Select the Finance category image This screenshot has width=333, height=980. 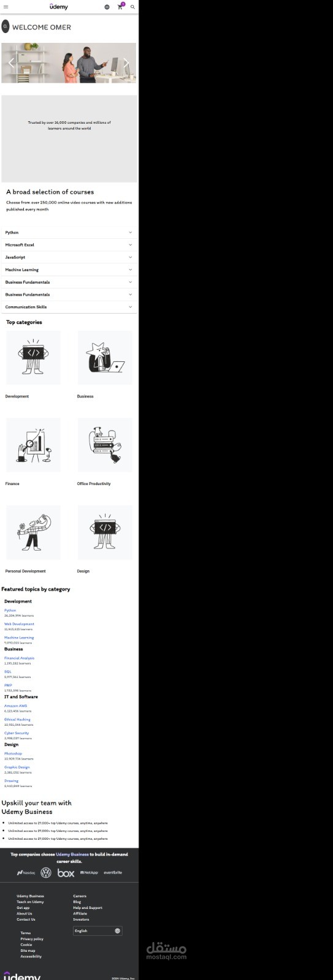(x=33, y=445)
